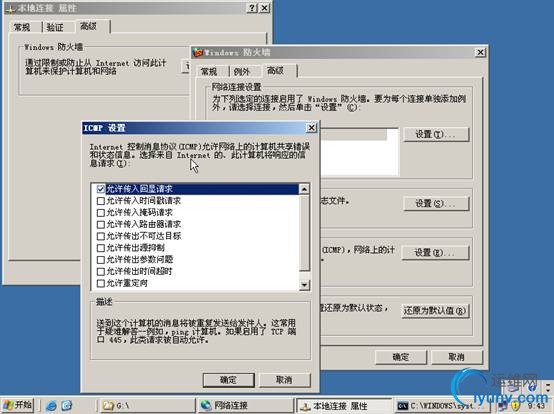Click the system tray clock

[536, 406]
